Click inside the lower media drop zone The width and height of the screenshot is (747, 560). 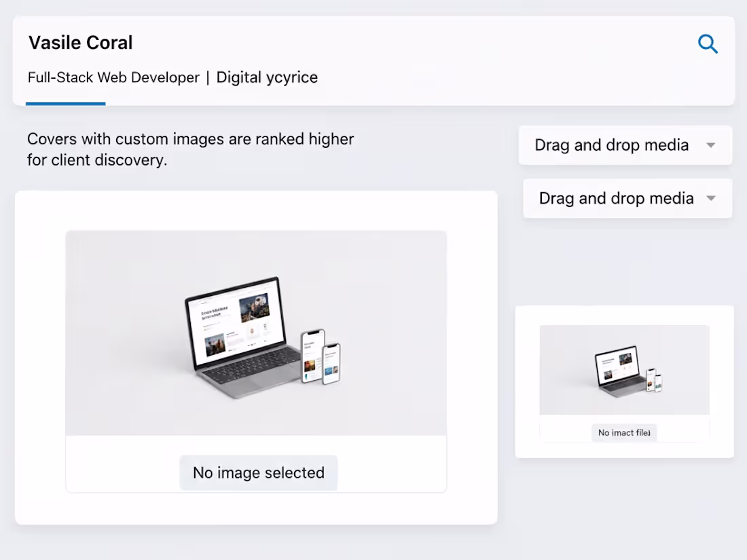[x=615, y=198]
